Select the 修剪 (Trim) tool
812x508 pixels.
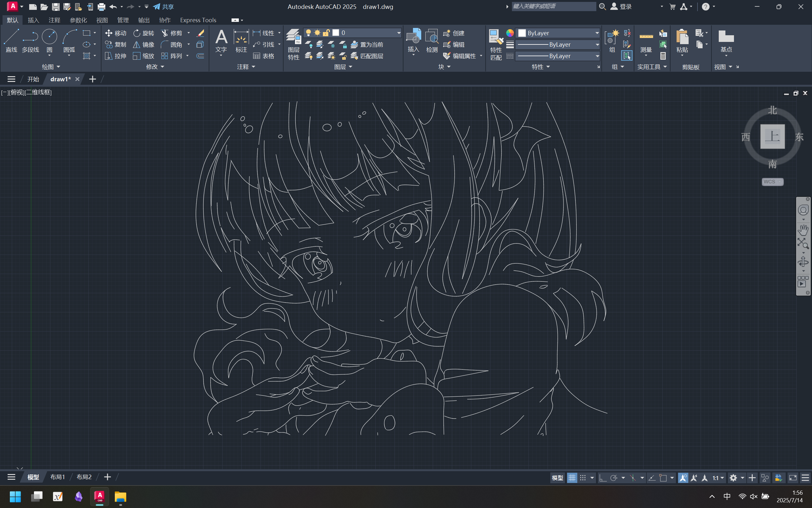172,33
